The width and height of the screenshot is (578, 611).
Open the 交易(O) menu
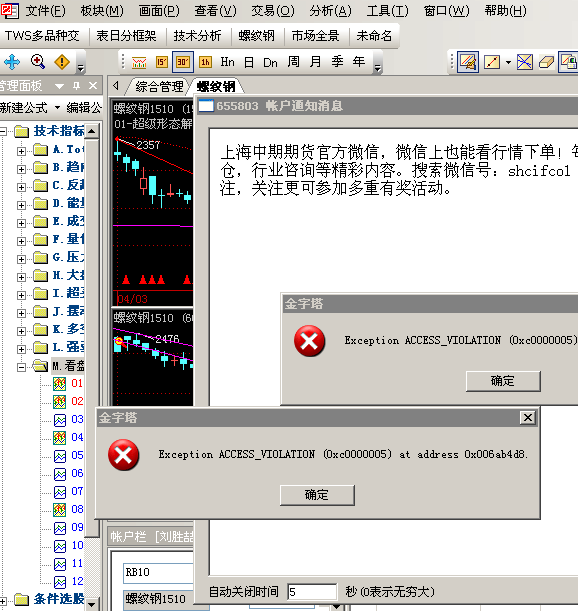tap(272, 11)
